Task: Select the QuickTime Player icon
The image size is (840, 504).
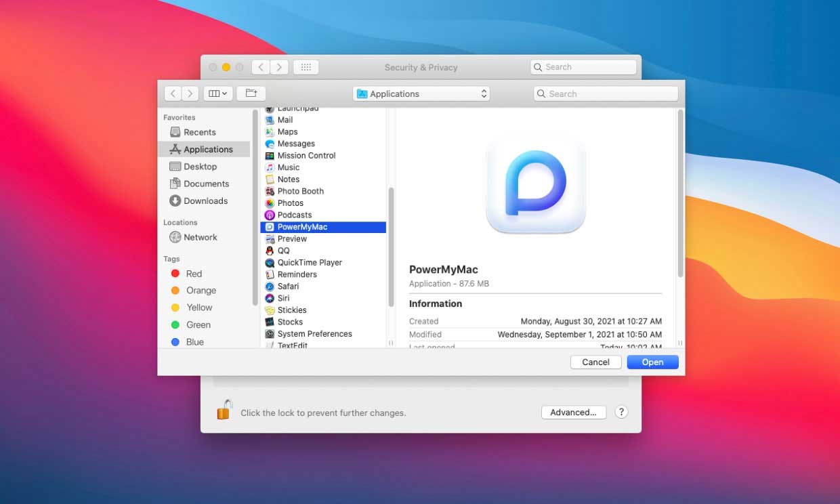Action: tap(270, 263)
